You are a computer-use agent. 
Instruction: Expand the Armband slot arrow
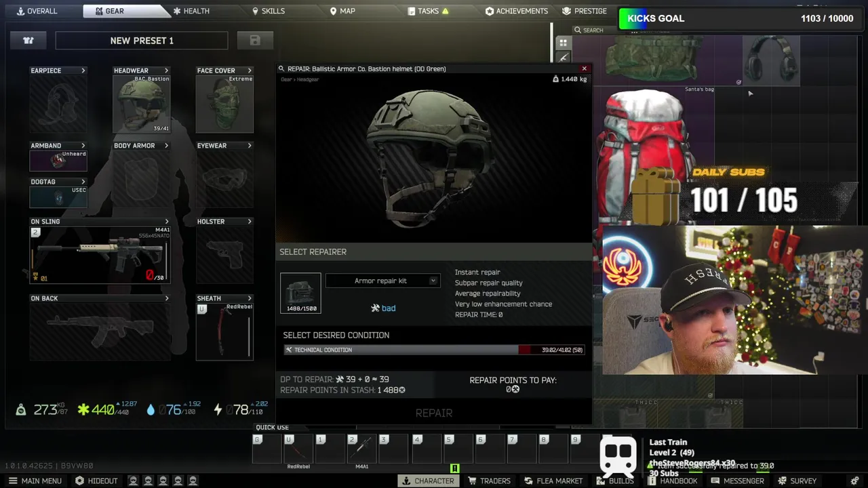pos(83,146)
